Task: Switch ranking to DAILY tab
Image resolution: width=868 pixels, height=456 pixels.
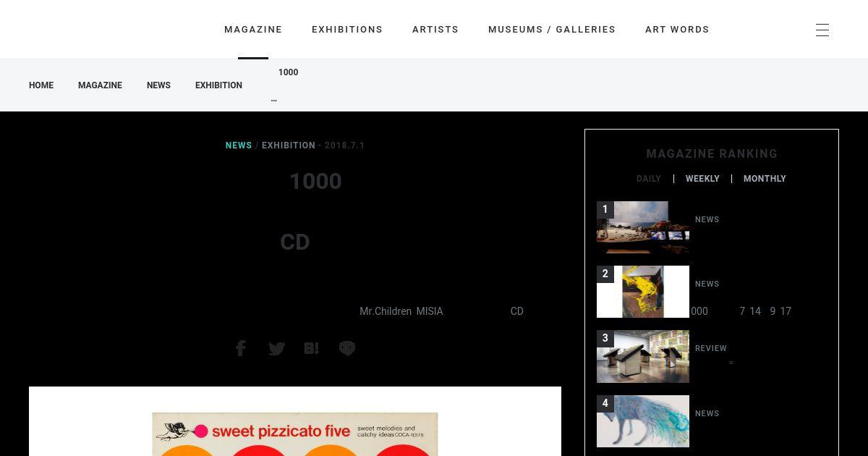Action: (x=649, y=179)
